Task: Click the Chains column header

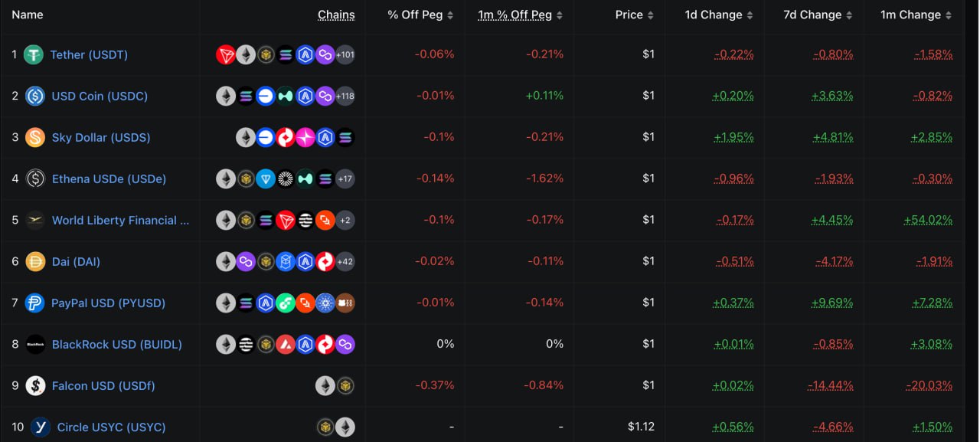Action: pos(336,15)
